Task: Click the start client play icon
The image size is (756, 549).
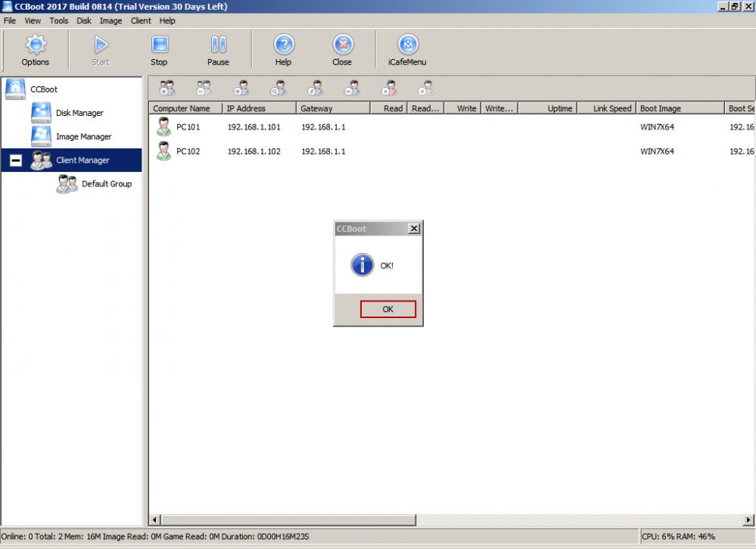Action: (x=389, y=89)
